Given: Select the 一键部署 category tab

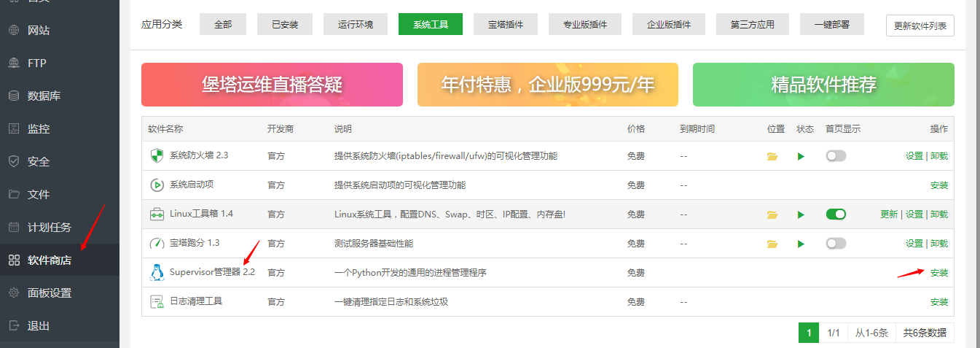Looking at the screenshot, I should pyautogui.click(x=832, y=24).
